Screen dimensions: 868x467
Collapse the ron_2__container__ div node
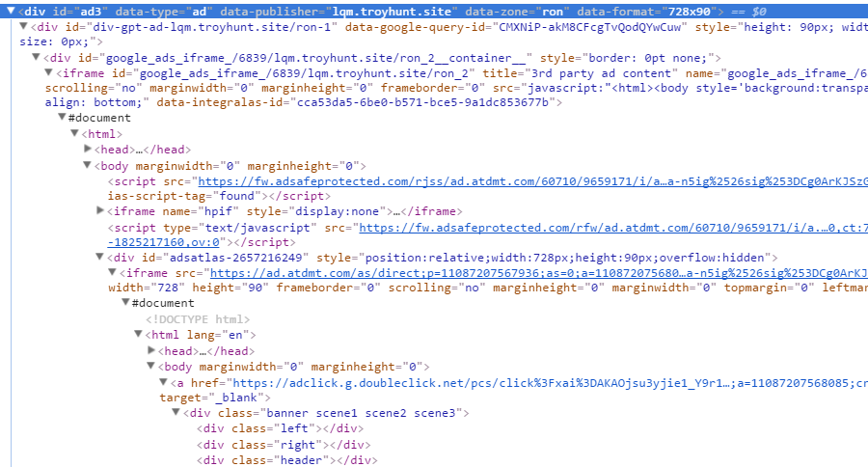36,57
